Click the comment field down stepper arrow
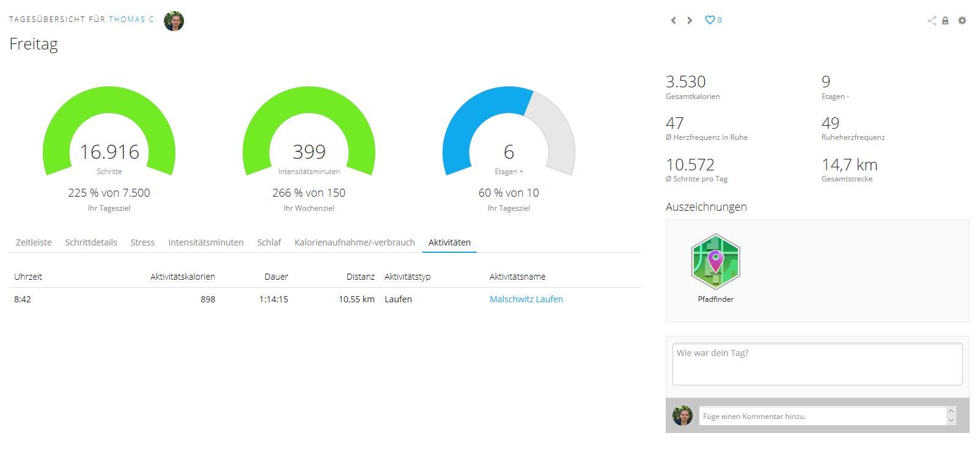This screenshot has height=455, width=980. click(x=951, y=420)
